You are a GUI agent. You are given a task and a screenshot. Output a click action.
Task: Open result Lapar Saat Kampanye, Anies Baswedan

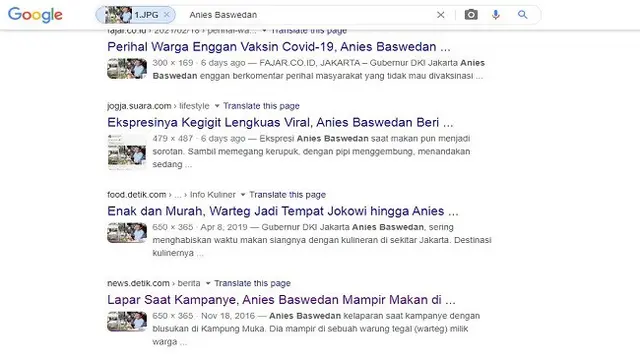(281, 300)
